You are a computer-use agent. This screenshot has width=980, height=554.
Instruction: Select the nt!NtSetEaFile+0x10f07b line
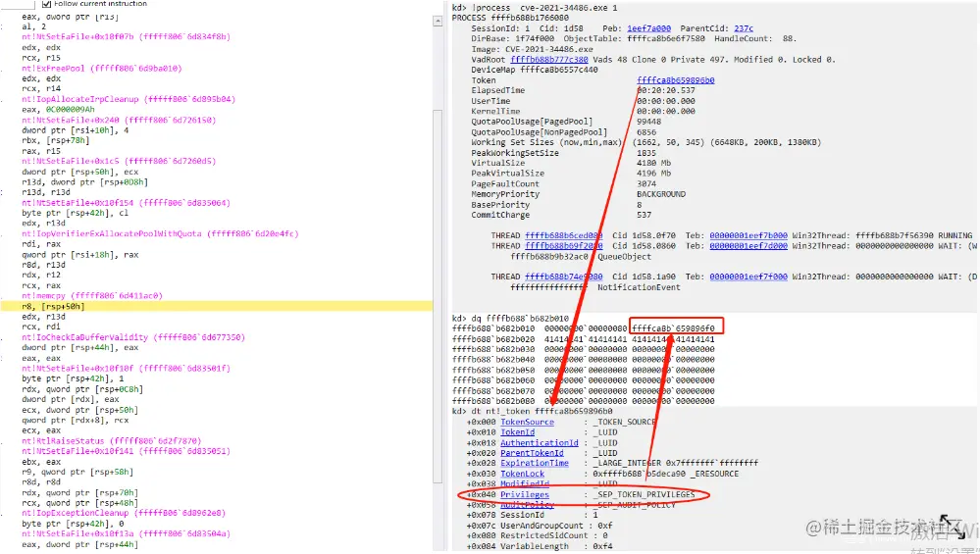(126, 37)
